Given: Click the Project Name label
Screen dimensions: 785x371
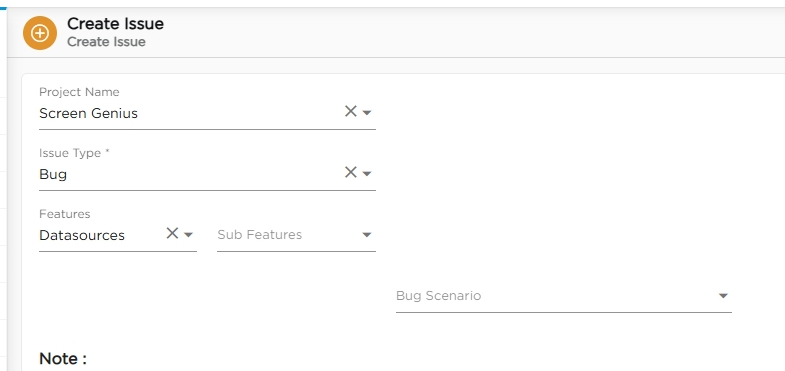Looking at the screenshot, I should 79,92.
